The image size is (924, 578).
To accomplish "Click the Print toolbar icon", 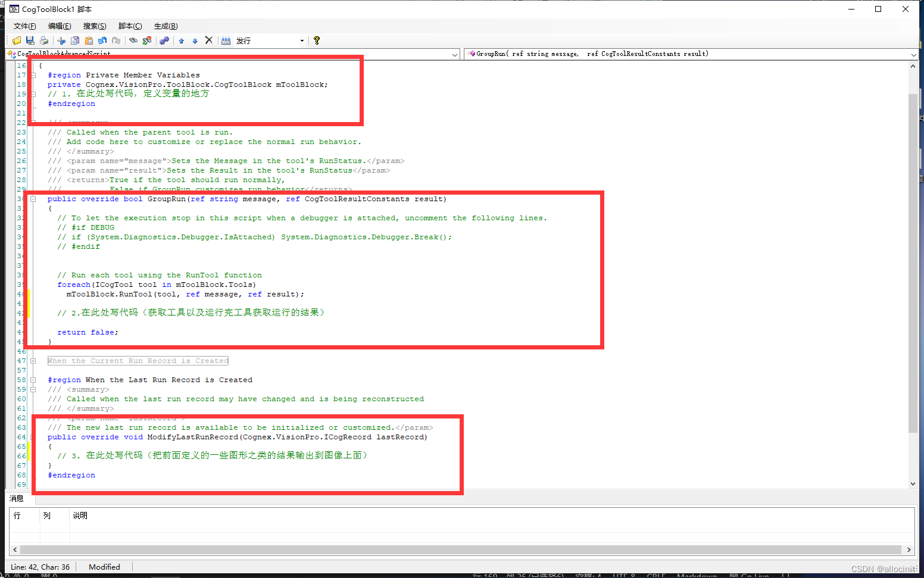I will [x=44, y=40].
